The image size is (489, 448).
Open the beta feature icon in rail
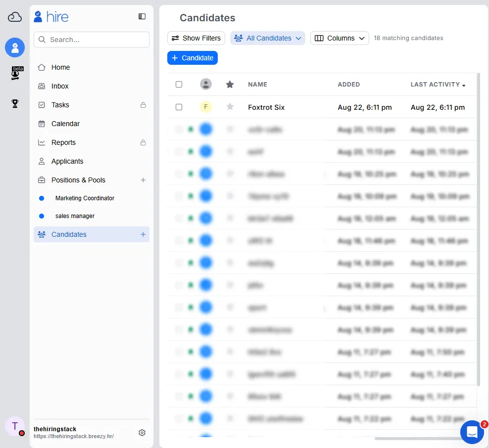[16, 73]
